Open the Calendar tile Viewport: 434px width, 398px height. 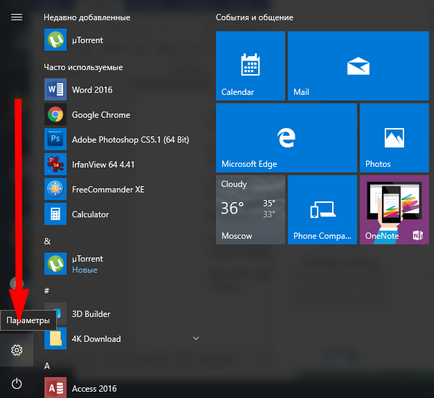[x=250, y=66]
